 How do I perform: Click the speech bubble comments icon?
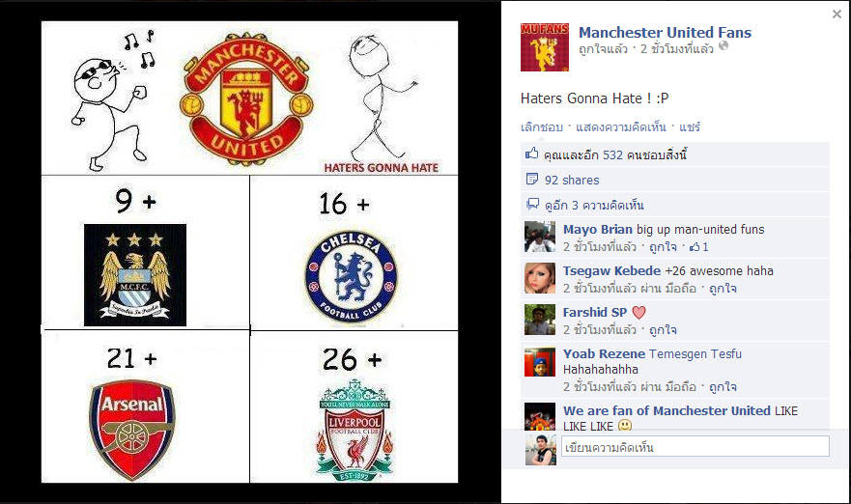[x=532, y=204]
